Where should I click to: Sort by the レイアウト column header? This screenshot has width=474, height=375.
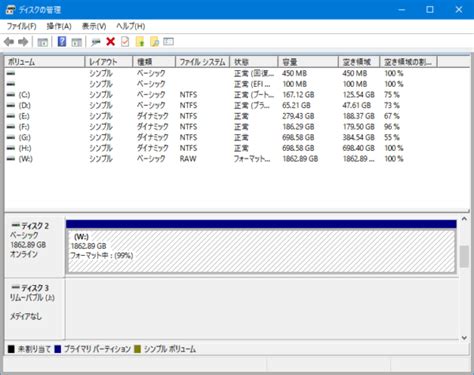coord(109,62)
